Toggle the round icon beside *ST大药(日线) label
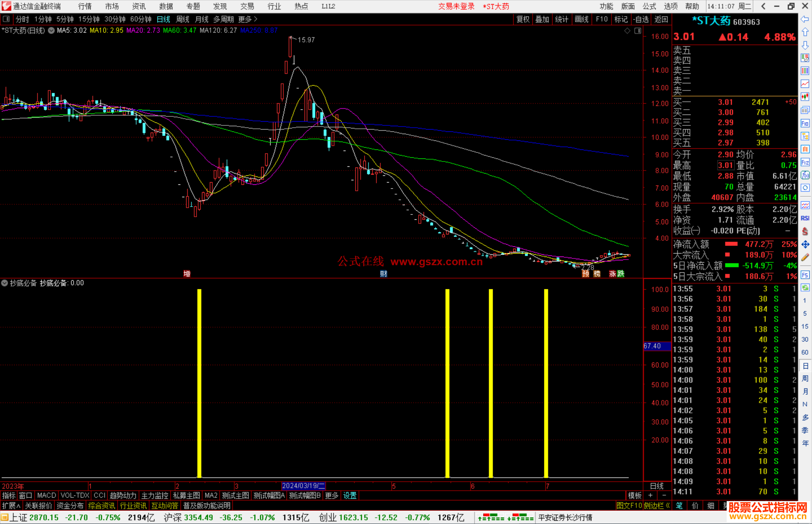Screen dimensions: 812x524 click(x=51, y=30)
